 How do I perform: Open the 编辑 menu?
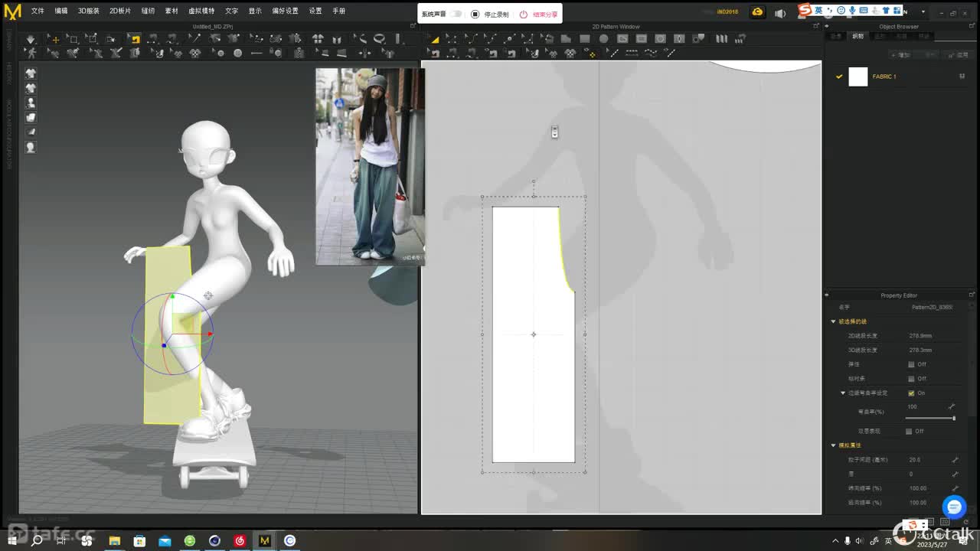[60, 11]
